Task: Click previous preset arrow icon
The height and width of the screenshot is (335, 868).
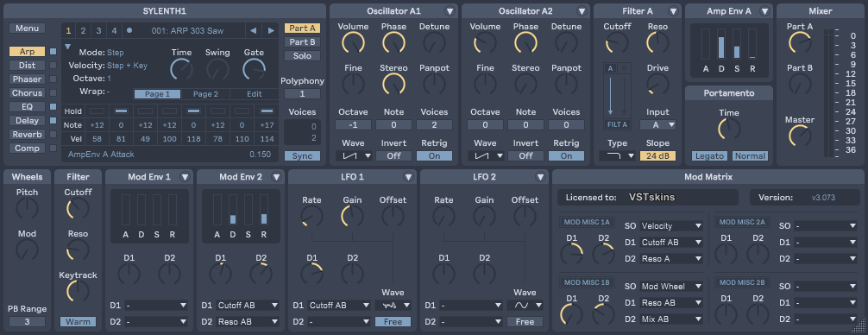Action: click(253, 31)
